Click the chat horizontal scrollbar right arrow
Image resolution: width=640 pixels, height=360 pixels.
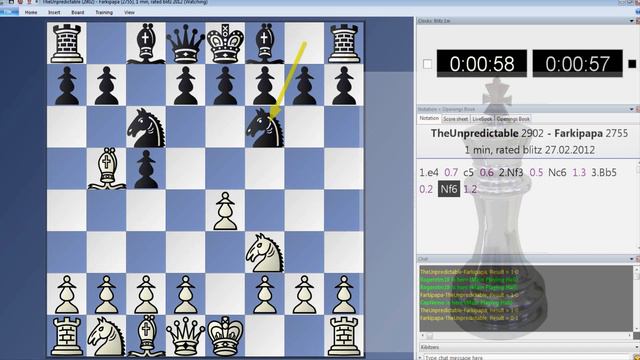tap(629, 336)
